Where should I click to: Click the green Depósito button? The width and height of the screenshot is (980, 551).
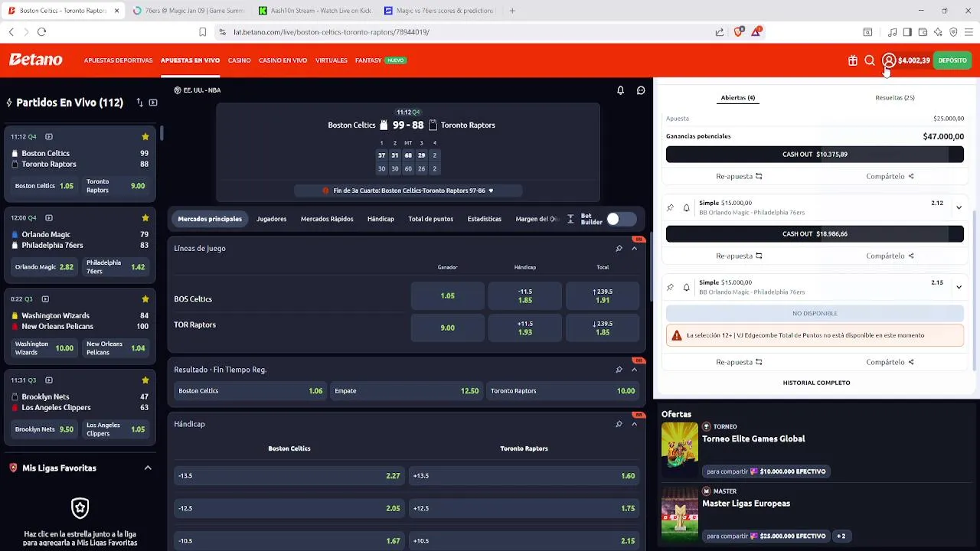coord(952,60)
